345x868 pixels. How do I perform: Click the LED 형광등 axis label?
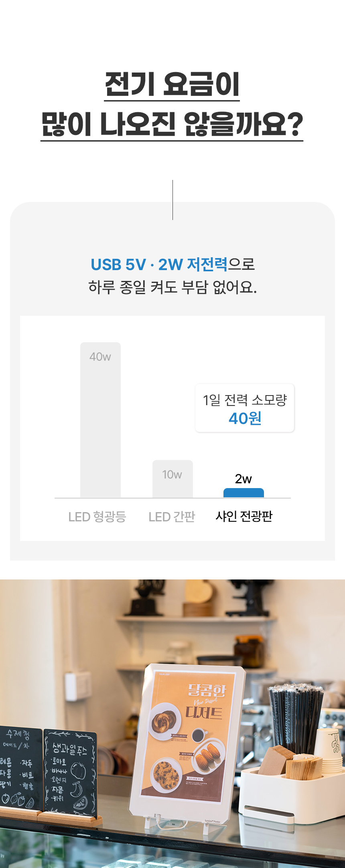point(97,517)
